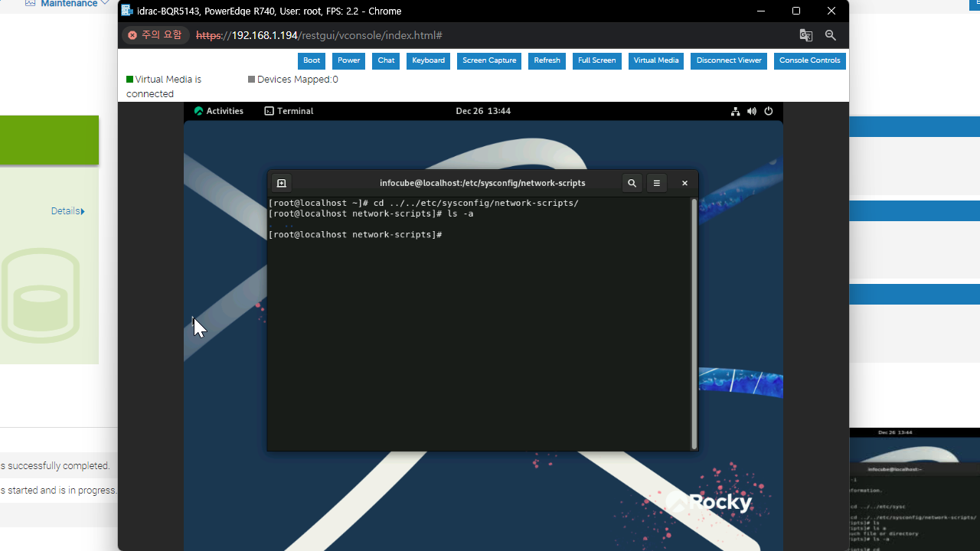Click Disconnect Viewer
Screen dimensions: 980x551
[x=729, y=60]
